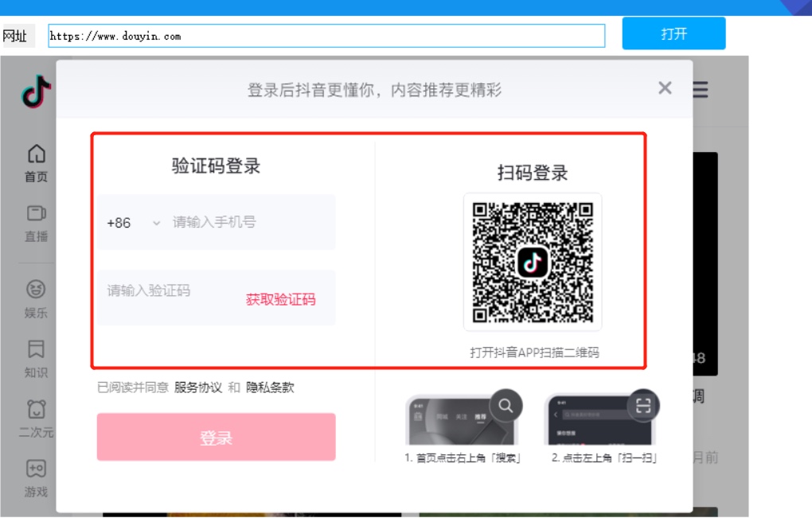812x518 pixels.
Task: Click the Douyin logo icon
Action: point(36,92)
